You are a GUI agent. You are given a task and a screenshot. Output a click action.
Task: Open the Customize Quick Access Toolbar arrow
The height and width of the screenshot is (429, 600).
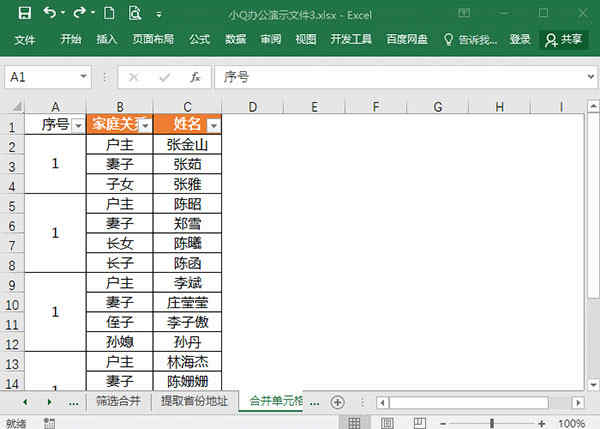[159, 15]
